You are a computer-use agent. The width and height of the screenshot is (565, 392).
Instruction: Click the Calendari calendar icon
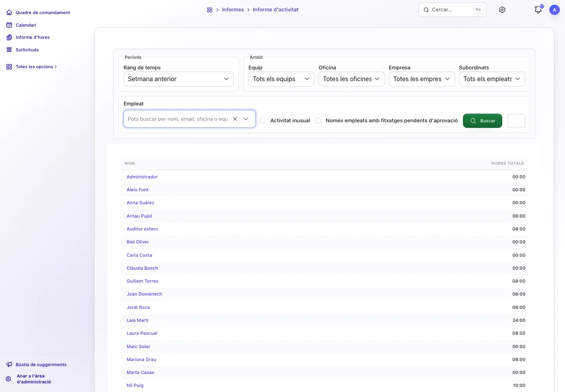[x=9, y=25]
